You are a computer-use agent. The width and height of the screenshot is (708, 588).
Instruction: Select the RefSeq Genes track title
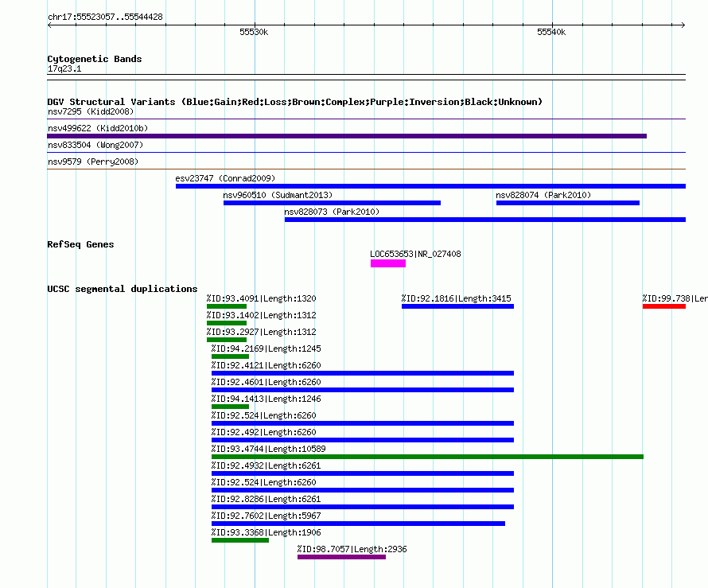tap(80, 244)
